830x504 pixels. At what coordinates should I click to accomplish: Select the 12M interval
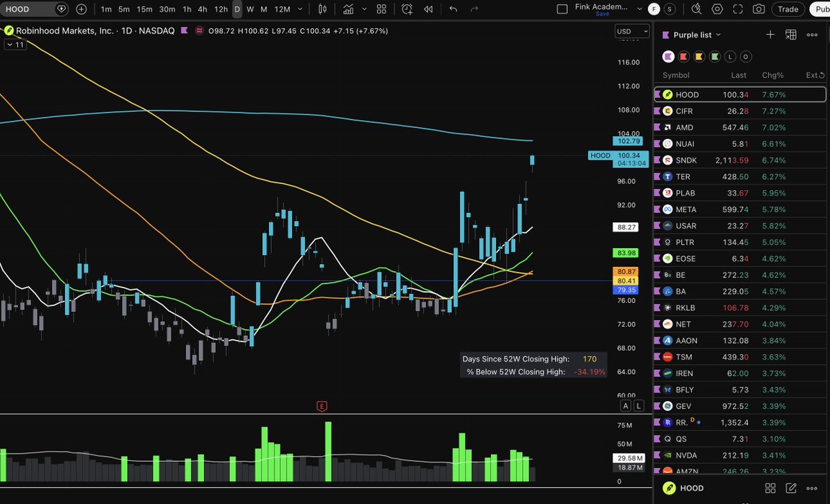pyautogui.click(x=282, y=9)
